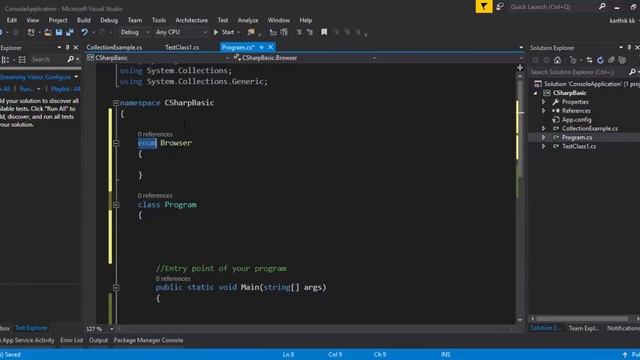Click the Test Explorer search magnifier icon
The image size is (640, 360).
[x=71, y=60]
